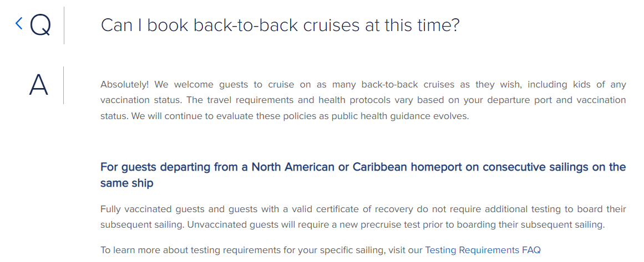Click the vertical divider beside the Q
Screen dimensions: 644x262
click(64, 25)
